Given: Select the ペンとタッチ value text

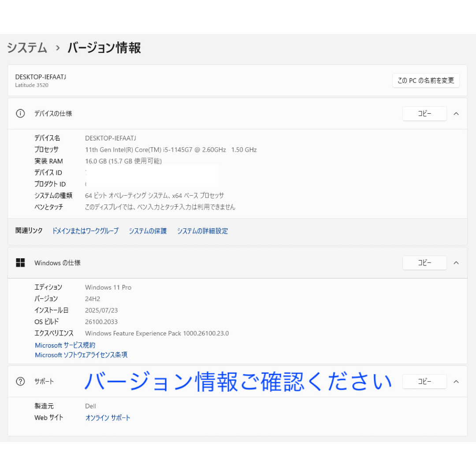Looking at the screenshot, I should tap(160, 207).
